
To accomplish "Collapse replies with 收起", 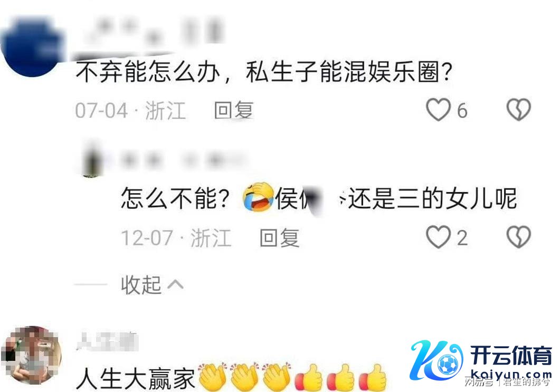I will click(141, 285).
